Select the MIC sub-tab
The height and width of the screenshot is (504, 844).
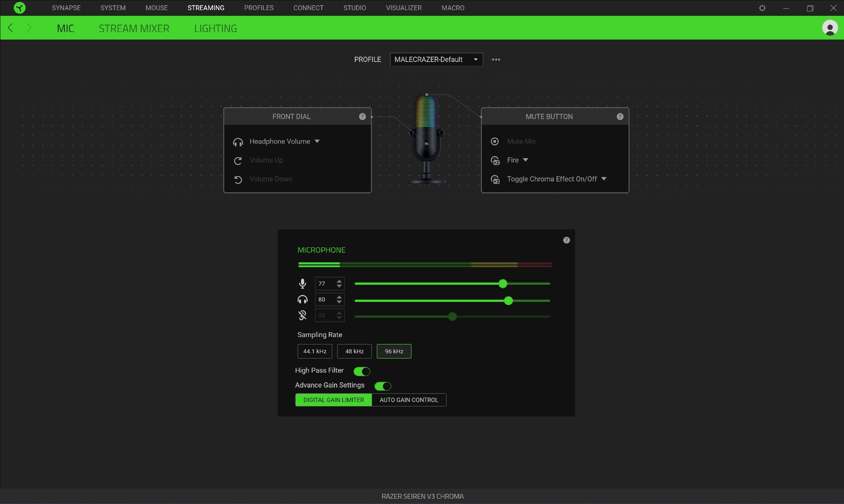coord(65,29)
